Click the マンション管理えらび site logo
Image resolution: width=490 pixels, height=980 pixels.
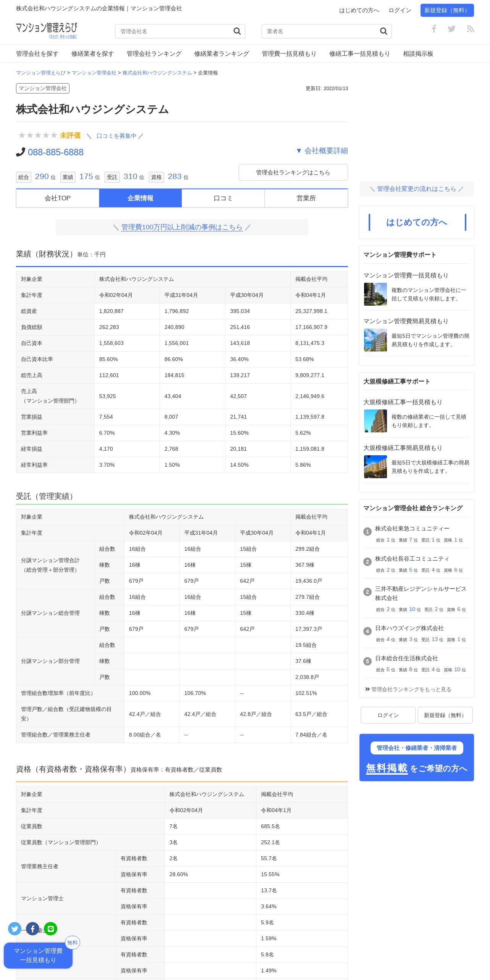pos(47,31)
